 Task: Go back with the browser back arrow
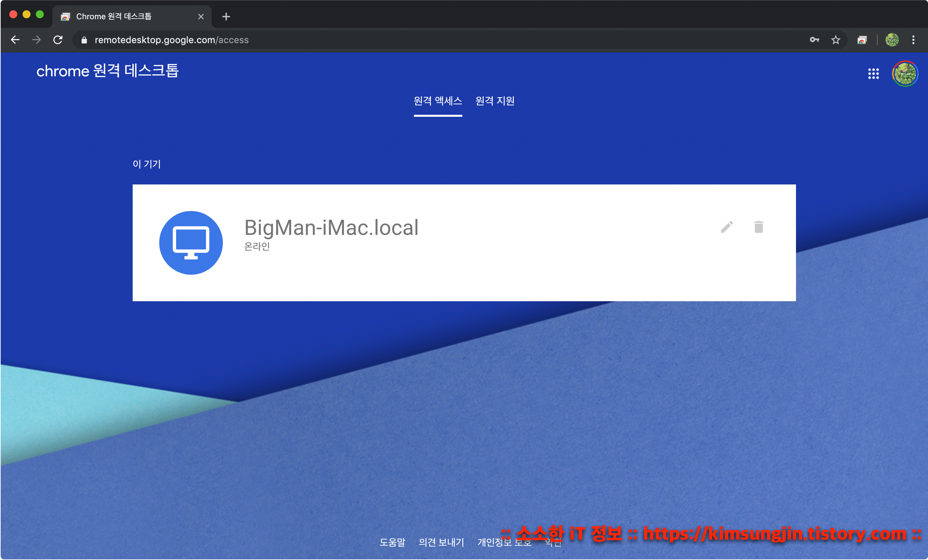[x=16, y=40]
